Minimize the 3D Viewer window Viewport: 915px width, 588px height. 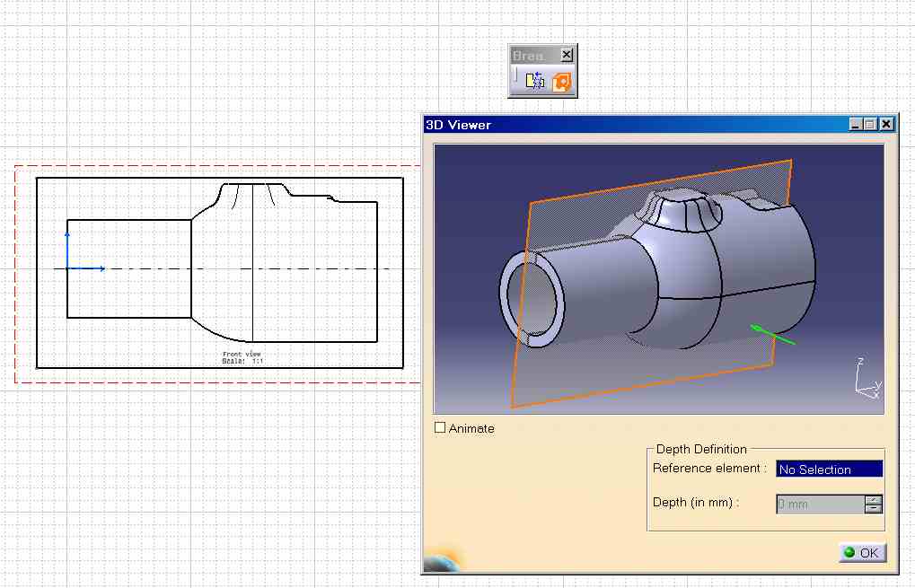pos(856,124)
